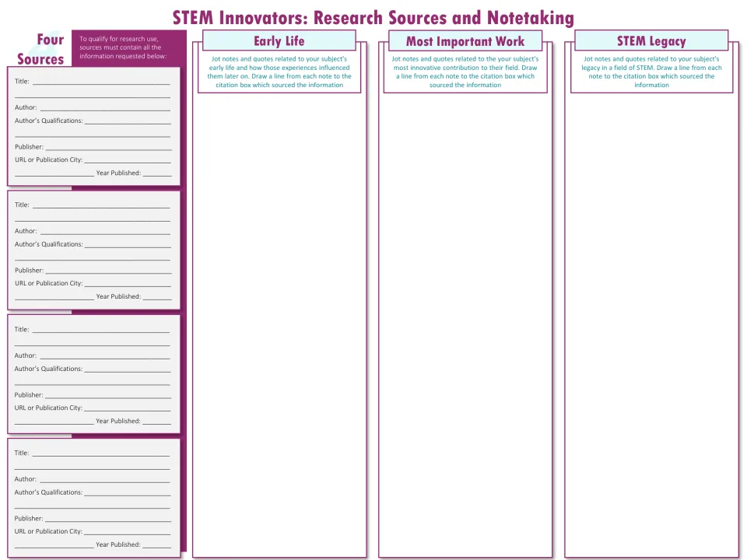Click the Title line in the third source box

(100, 330)
